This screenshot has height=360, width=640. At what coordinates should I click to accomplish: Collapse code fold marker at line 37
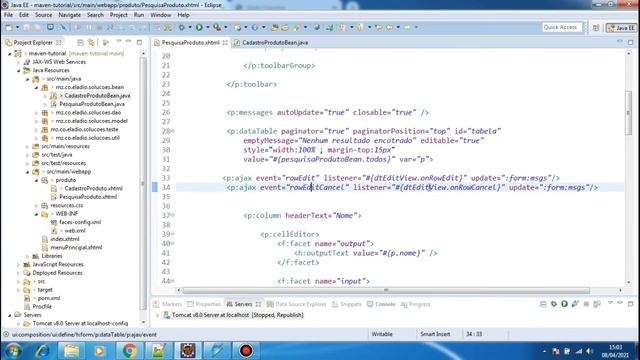(x=173, y=215)
